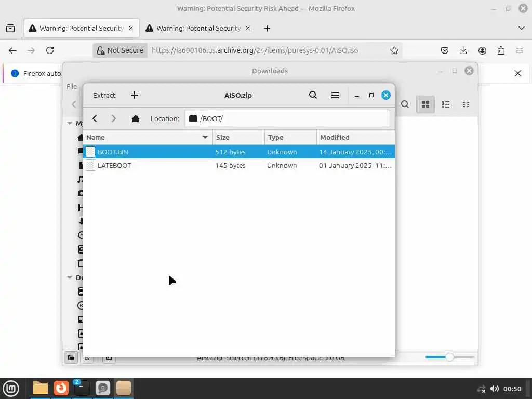Collapse My Computer section in sidebar
This screenshot has height=399, width=532.
point(70,123)
